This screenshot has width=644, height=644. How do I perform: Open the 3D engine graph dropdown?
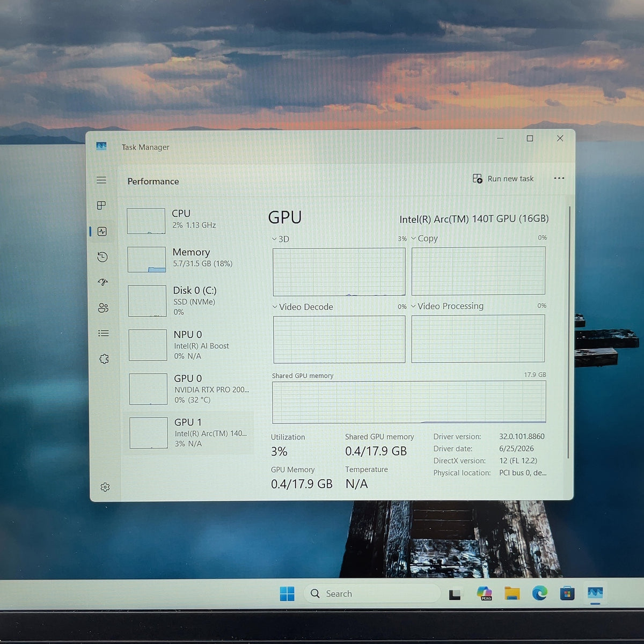click(x=280, y=239)
